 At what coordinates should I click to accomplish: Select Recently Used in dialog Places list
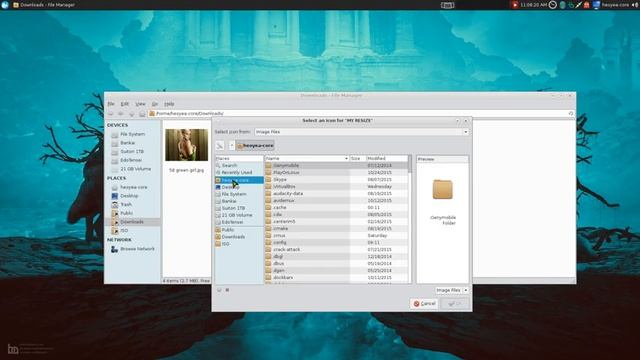click(x=239, y=173)
